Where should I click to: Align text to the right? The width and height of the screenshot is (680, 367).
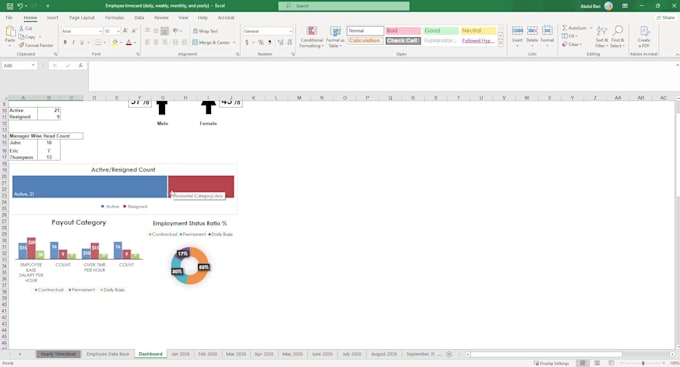click(165, 43)
